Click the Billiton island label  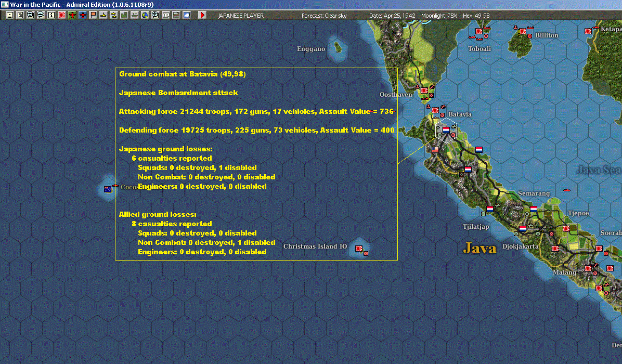pos(547,35)
